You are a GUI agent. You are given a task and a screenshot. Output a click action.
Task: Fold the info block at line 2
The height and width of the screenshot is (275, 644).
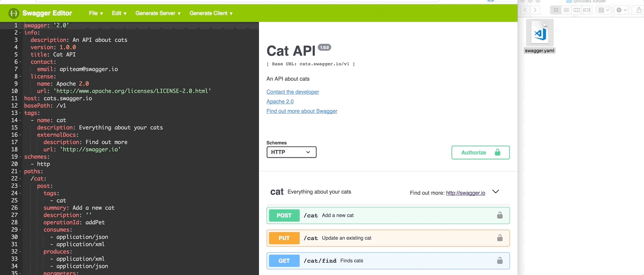20,33
